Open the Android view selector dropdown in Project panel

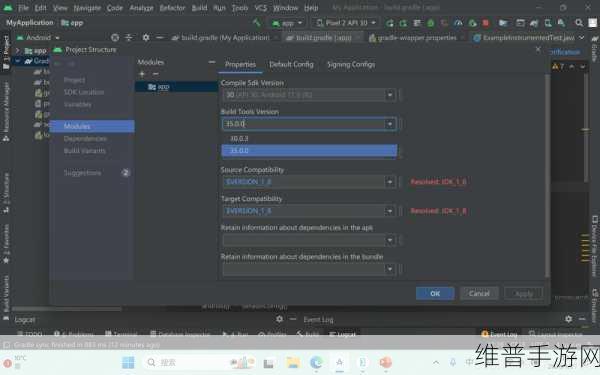(38, 38)
